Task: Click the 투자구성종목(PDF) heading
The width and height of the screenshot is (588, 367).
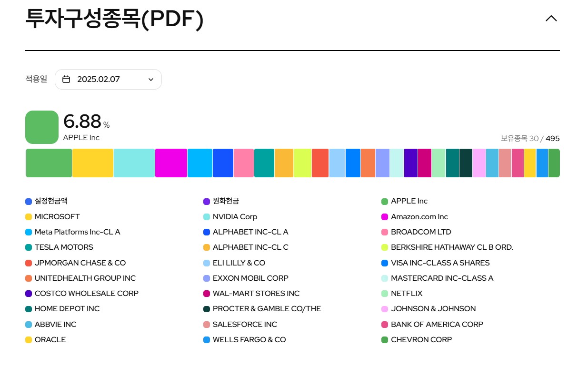Action: click(x=114, y=19)
